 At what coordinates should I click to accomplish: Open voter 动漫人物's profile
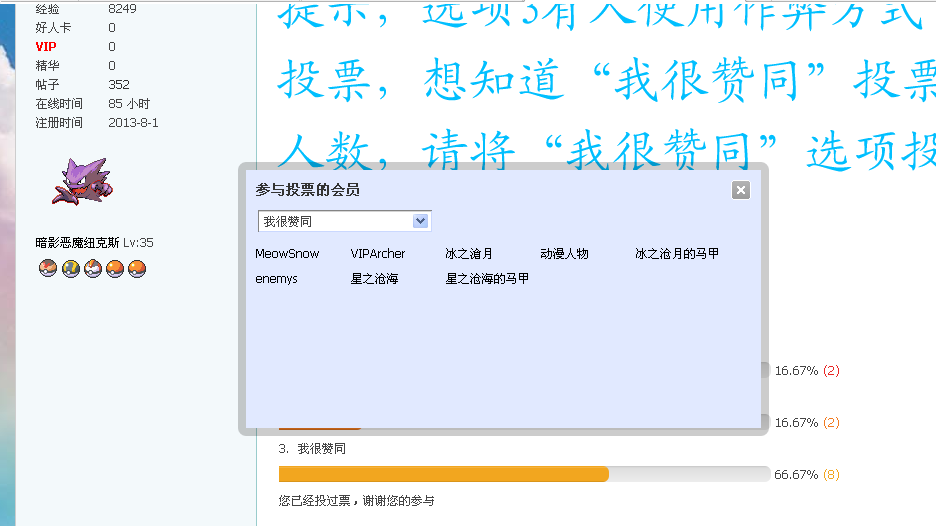click(564, 254)
